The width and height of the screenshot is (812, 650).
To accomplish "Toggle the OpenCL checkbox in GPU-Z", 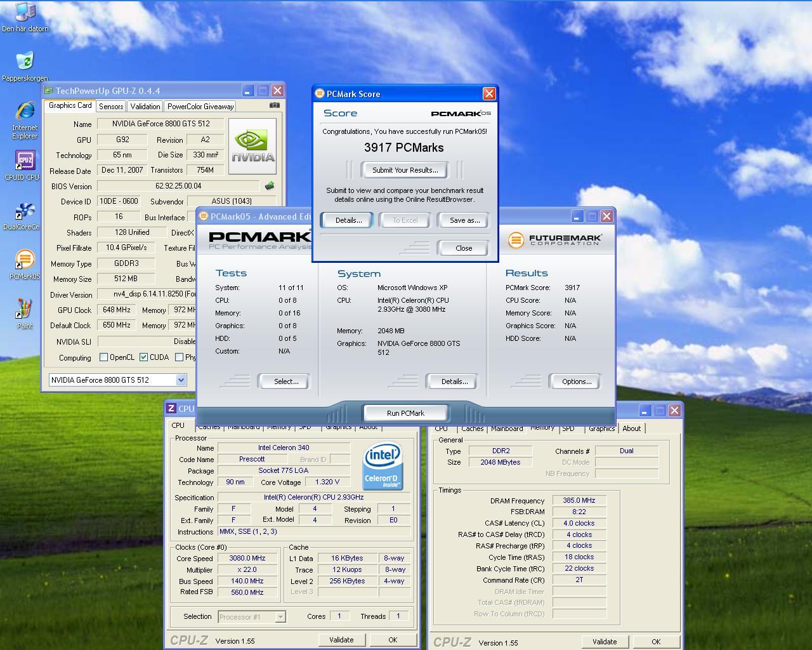I will (x=103, y=357).
